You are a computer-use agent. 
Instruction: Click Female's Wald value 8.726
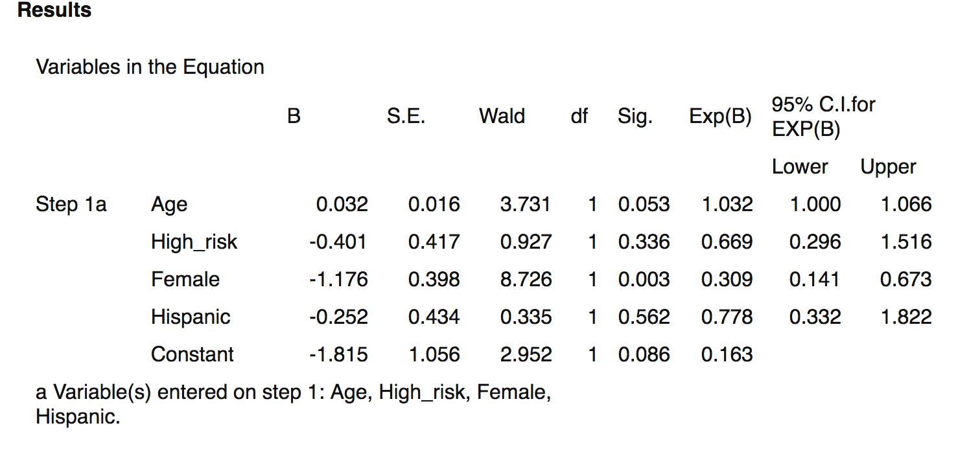(526, 280)
